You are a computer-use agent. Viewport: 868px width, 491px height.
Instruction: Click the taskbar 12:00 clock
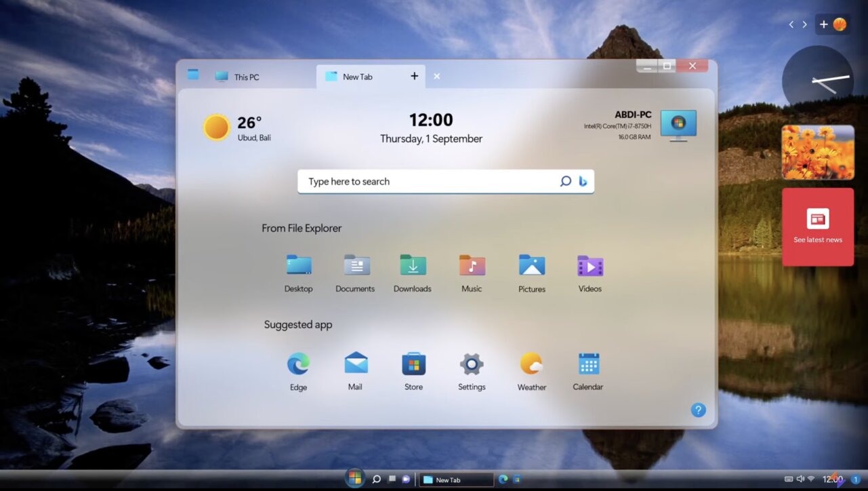click(x=833, y=479)
